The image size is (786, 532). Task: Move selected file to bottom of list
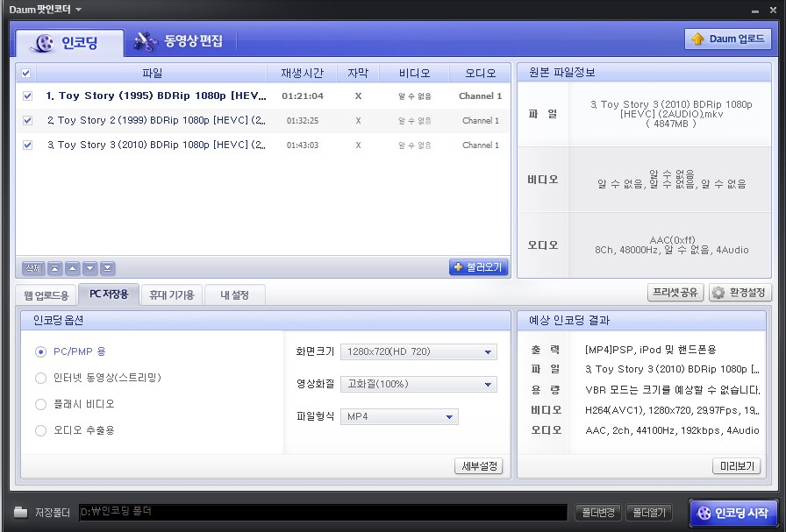pyautogui.click(x=107, y=268)
